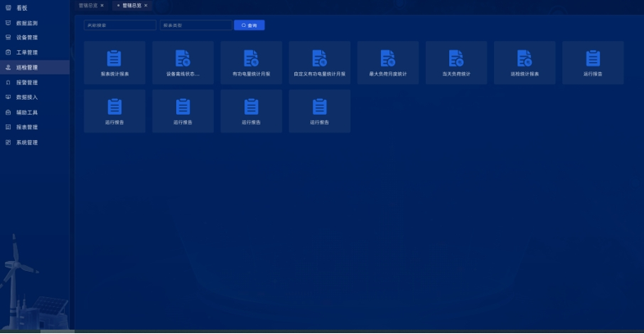Open 自定义有功电量统计月报 report icon
Screen dimensions: 644x334
(320, 58)
